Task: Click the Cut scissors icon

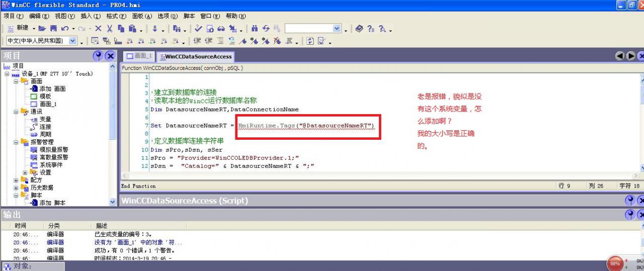Action: point(110,29)
